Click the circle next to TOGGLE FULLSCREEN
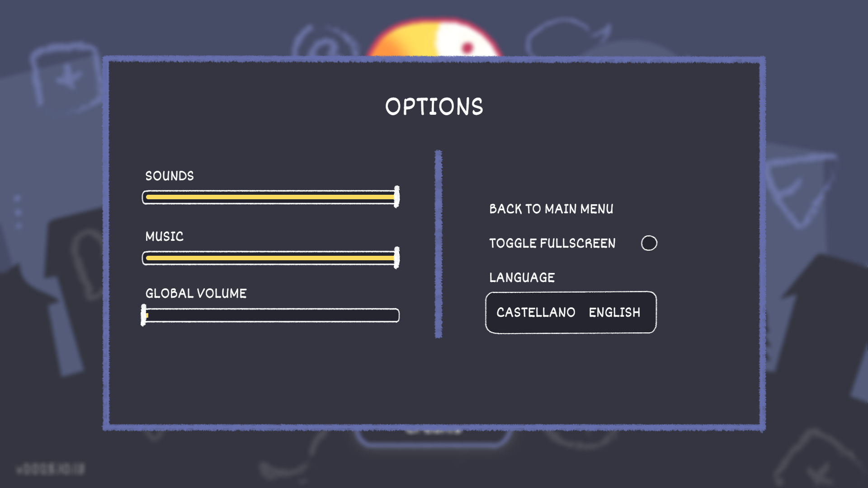 649,243
